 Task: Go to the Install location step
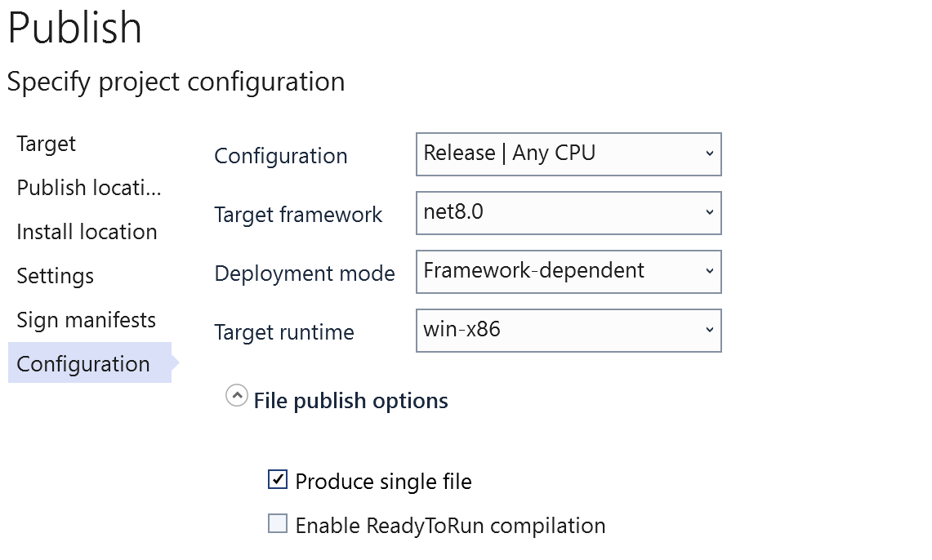(87, 232)
